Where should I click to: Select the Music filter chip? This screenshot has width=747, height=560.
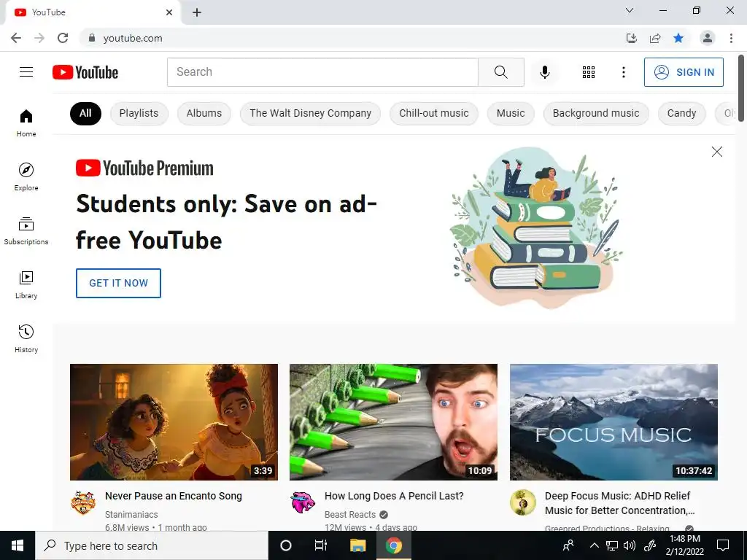click(511, 113)
